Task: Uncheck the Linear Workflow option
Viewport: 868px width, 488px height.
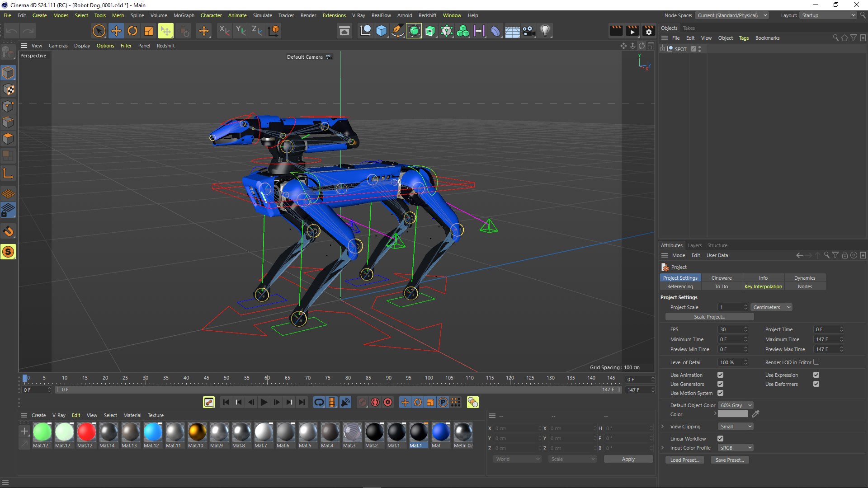Action: 720,438
